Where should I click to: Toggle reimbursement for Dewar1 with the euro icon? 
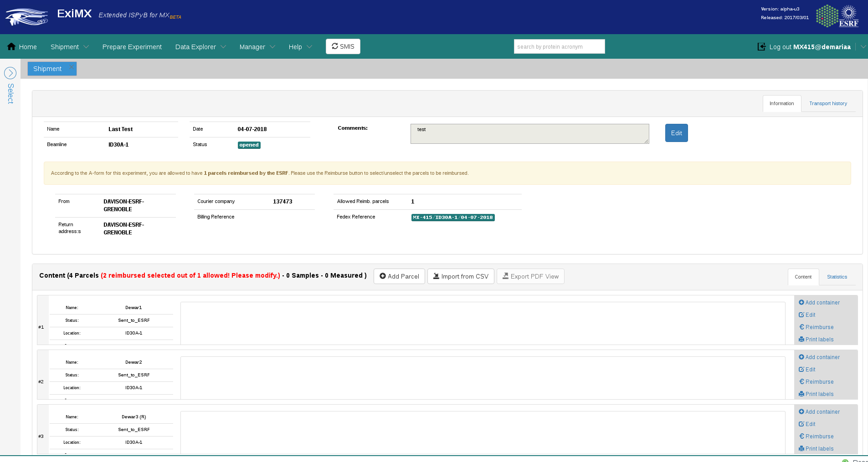801,327
